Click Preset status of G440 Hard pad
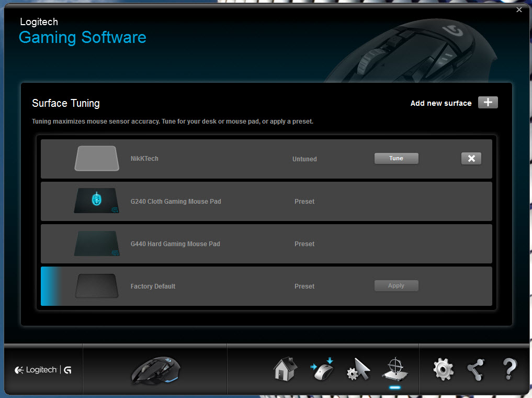The image size is (532, 398). (x=304, y=244)
